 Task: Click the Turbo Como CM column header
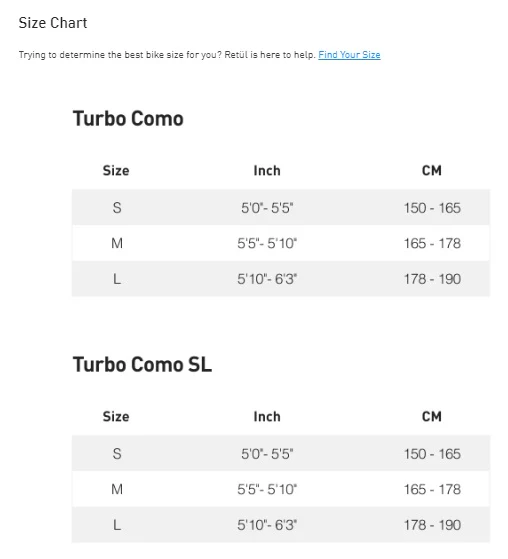click(x=432, y=171)
